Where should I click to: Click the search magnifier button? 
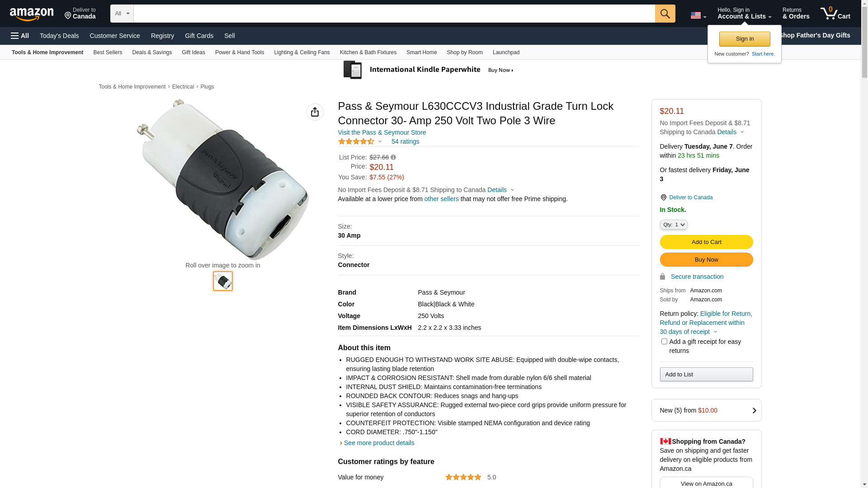(x=665, y=14)
